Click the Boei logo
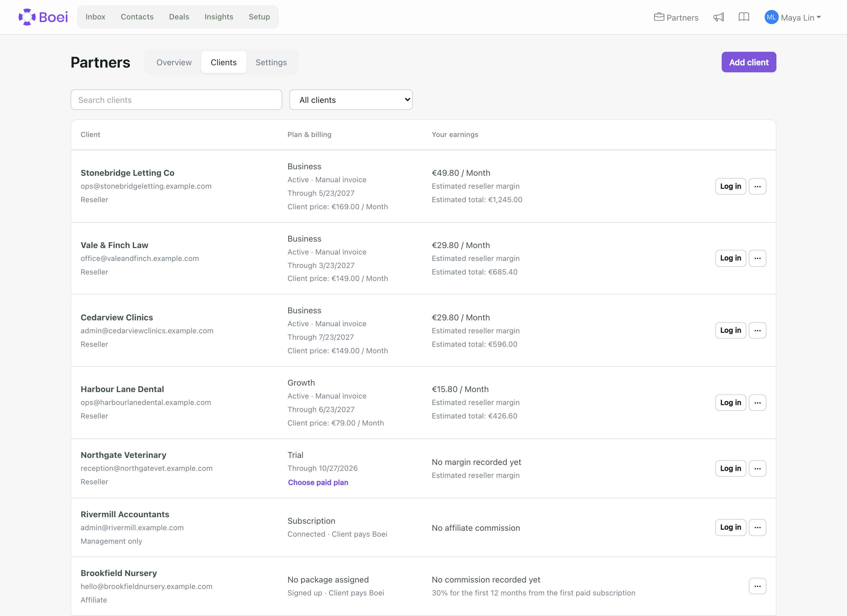847x616 pixels. click(x=43, y=17)
